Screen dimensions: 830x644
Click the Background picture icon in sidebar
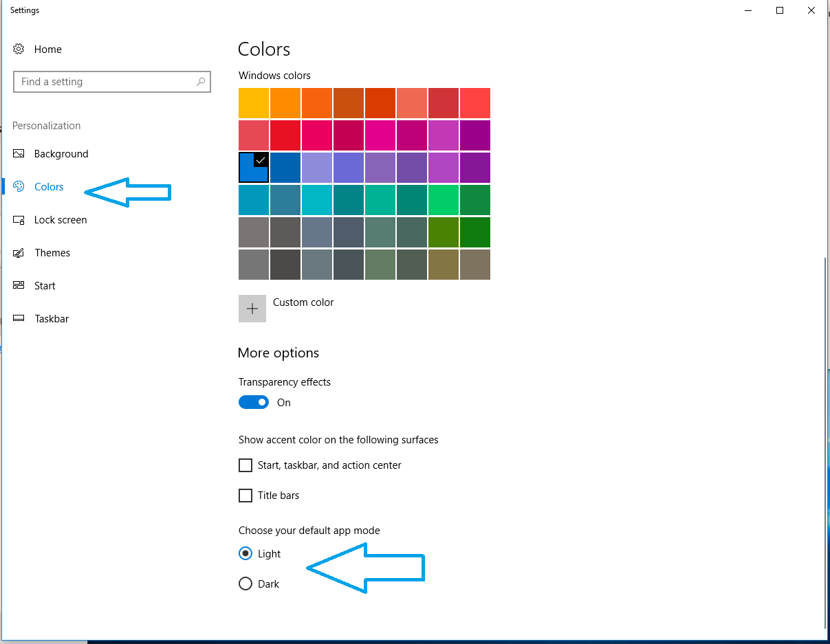click(19, 154)
